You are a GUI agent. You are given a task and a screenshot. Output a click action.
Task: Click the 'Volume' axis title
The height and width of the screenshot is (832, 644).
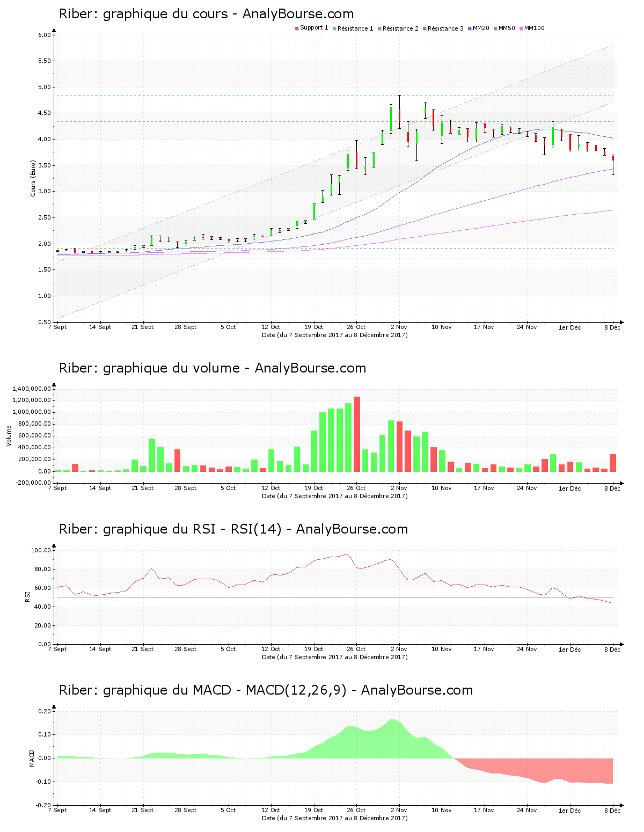(9, 436)
